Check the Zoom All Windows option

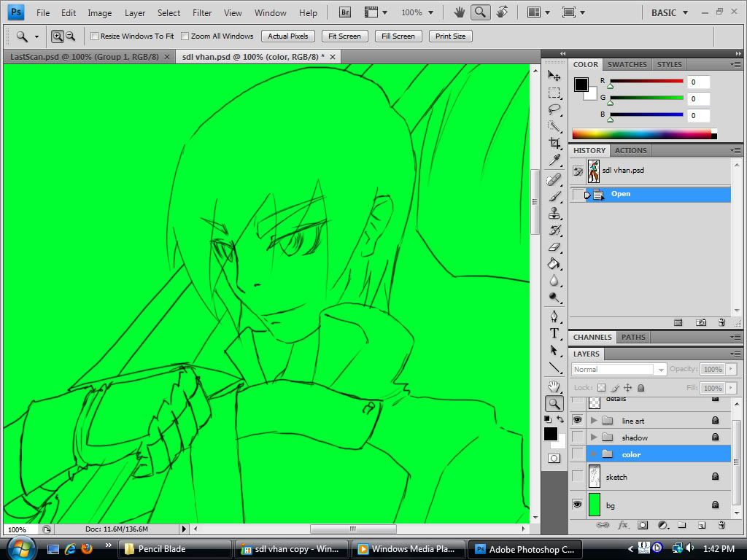click(x=183, y=36)
